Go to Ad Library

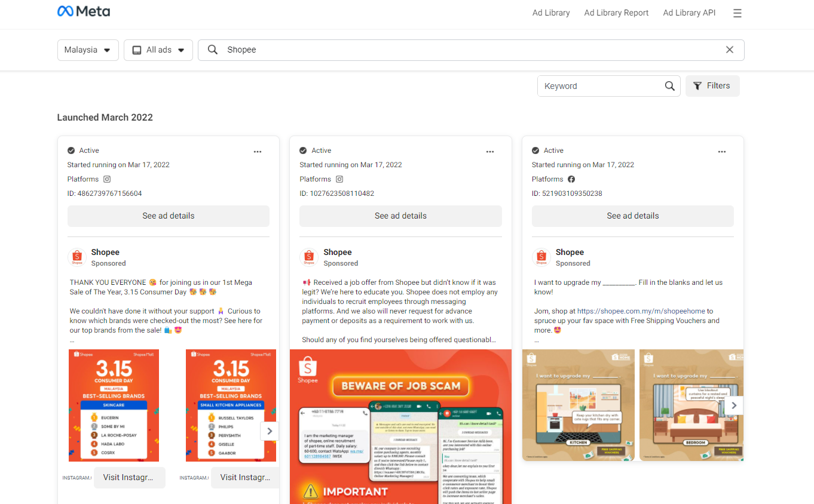(551, 13)
